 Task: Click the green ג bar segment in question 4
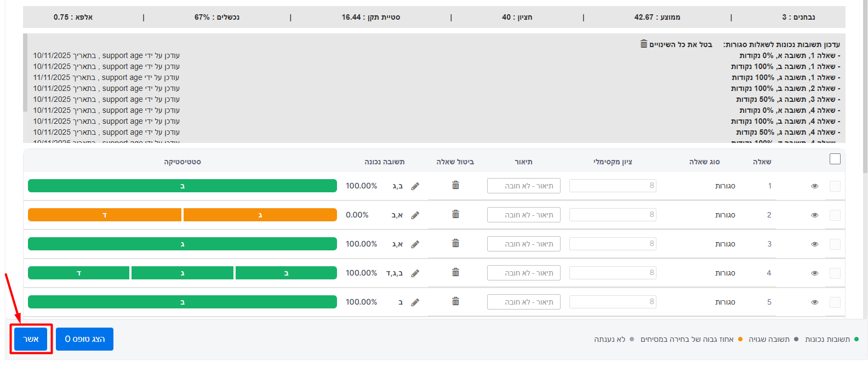pyautogui.click(x=182, y=273)
